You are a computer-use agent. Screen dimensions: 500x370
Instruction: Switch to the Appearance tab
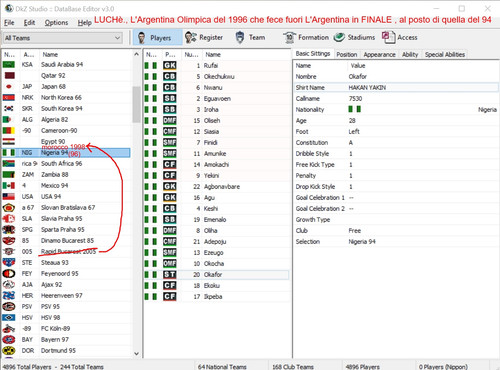pyautogui.click(x=379, y=55)
